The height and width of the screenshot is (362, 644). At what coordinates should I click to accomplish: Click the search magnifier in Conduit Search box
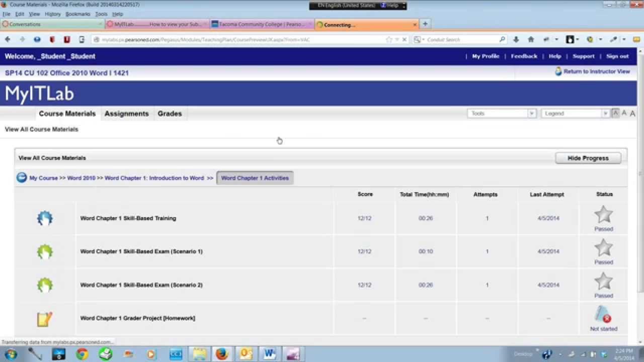click(502, 39)
